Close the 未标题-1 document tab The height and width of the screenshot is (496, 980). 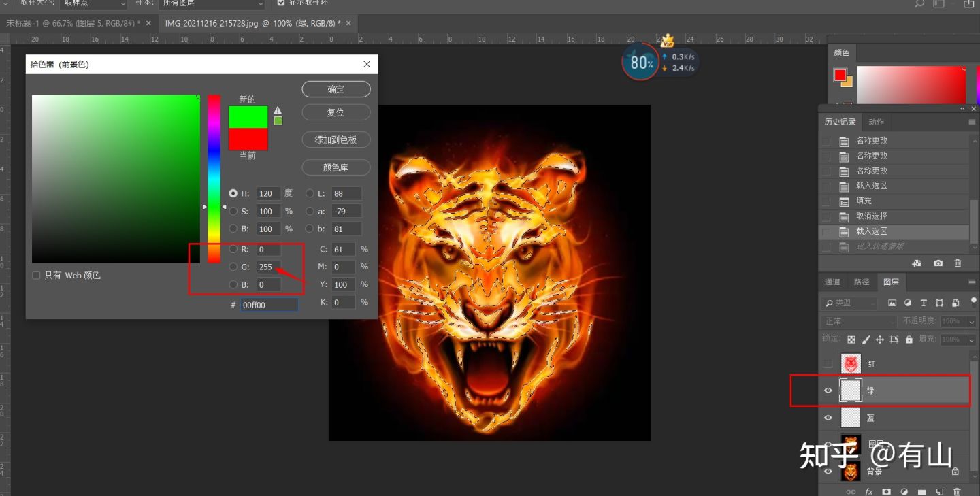[x=148, y=23]
